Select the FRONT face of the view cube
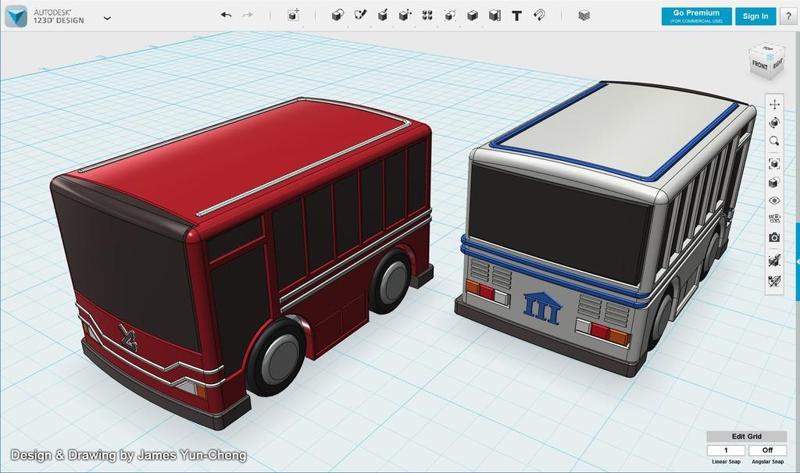This screenshot has height=473, width=800. point(760,65)
